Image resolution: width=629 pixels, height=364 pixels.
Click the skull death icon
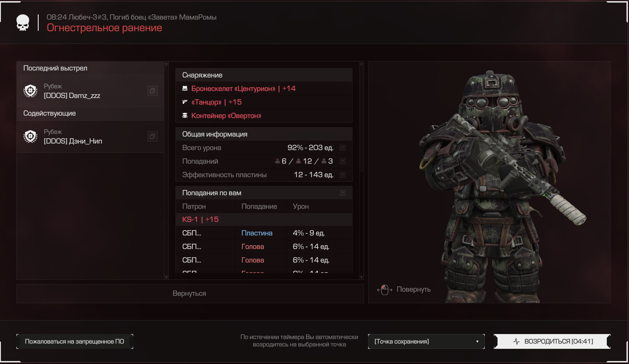[x=23, y=23]
